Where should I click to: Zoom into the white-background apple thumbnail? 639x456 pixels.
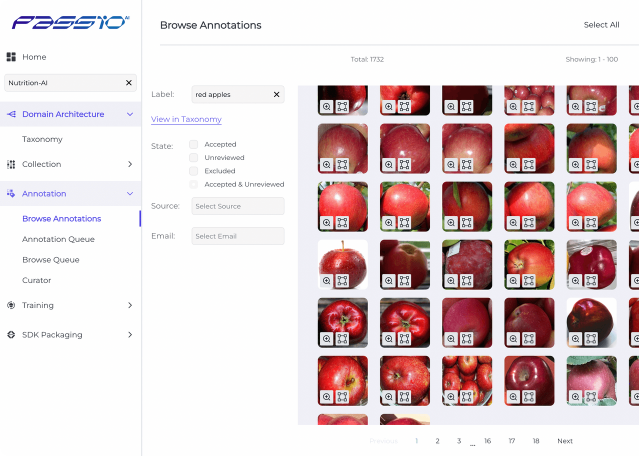click(x=327, y=280)
